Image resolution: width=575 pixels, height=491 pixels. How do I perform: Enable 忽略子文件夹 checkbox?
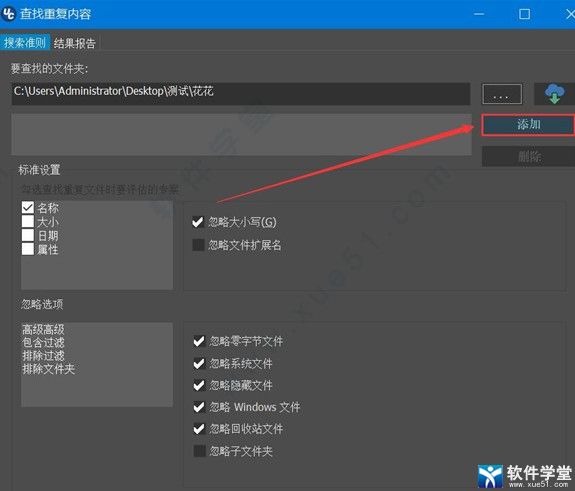(199, 451)
